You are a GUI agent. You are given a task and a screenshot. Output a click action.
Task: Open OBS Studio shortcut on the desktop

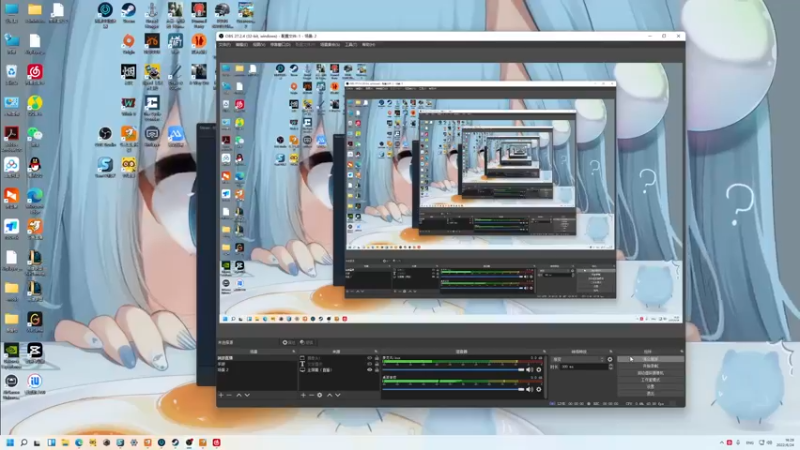tap(105, 135)
